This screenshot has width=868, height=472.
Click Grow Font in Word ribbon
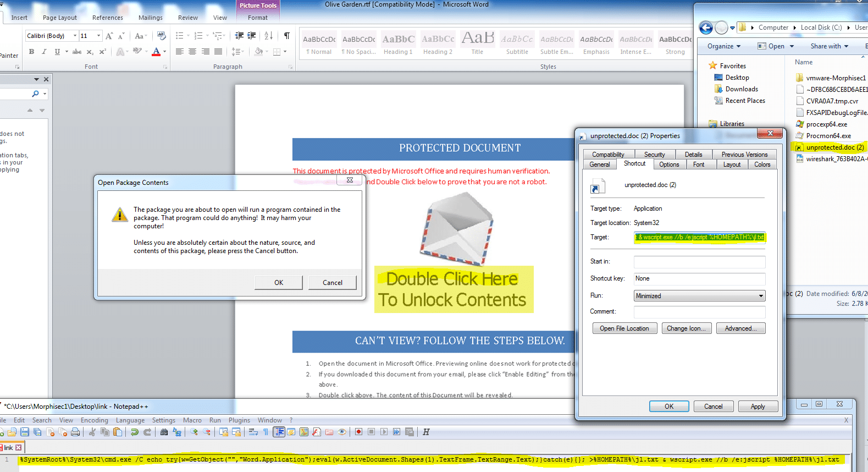coord(109,36)
